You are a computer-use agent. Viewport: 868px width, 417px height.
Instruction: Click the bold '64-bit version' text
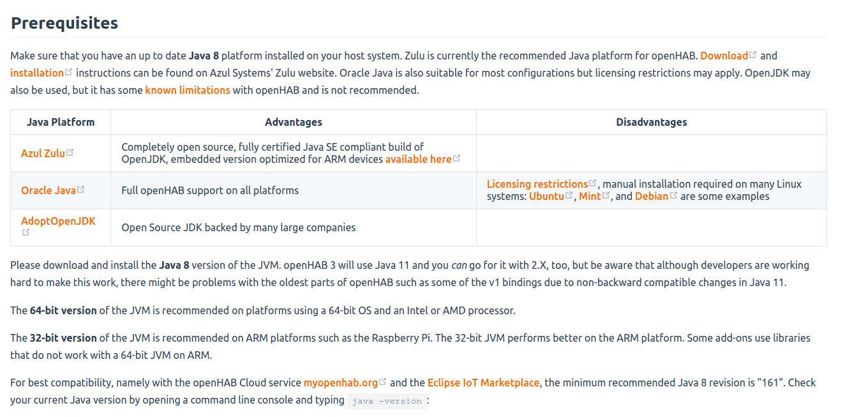[63, 310]
